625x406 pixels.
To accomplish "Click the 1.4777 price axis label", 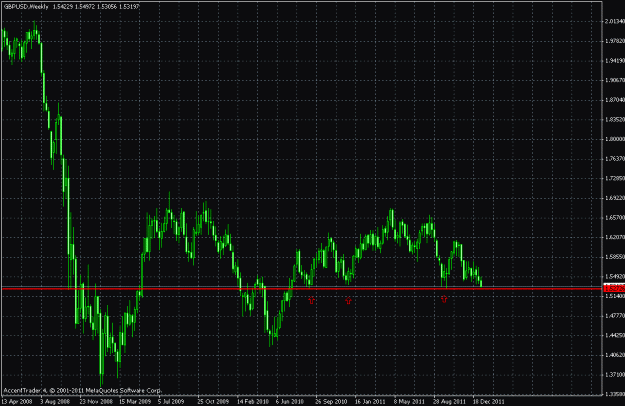I will point(615,316).
